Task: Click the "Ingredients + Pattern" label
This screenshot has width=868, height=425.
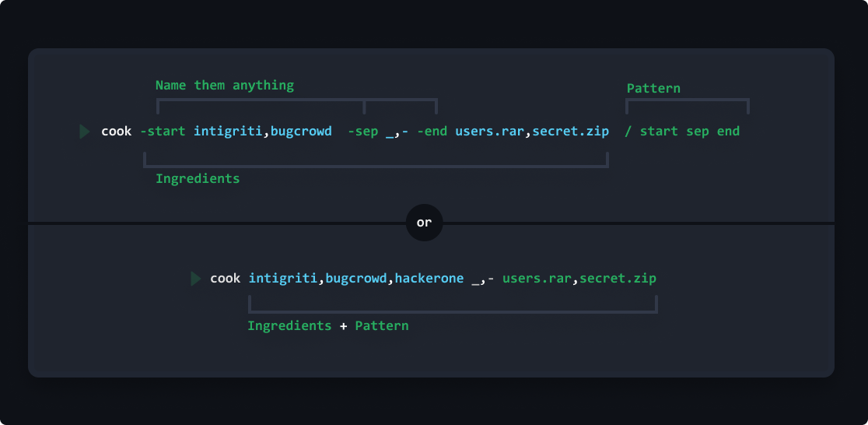Action: (x=327, y=326)
